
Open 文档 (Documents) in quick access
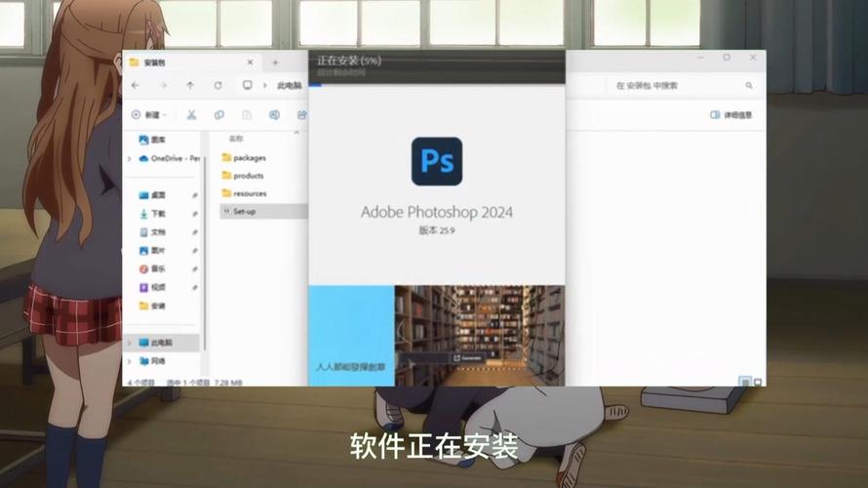[x=152, y=232]
